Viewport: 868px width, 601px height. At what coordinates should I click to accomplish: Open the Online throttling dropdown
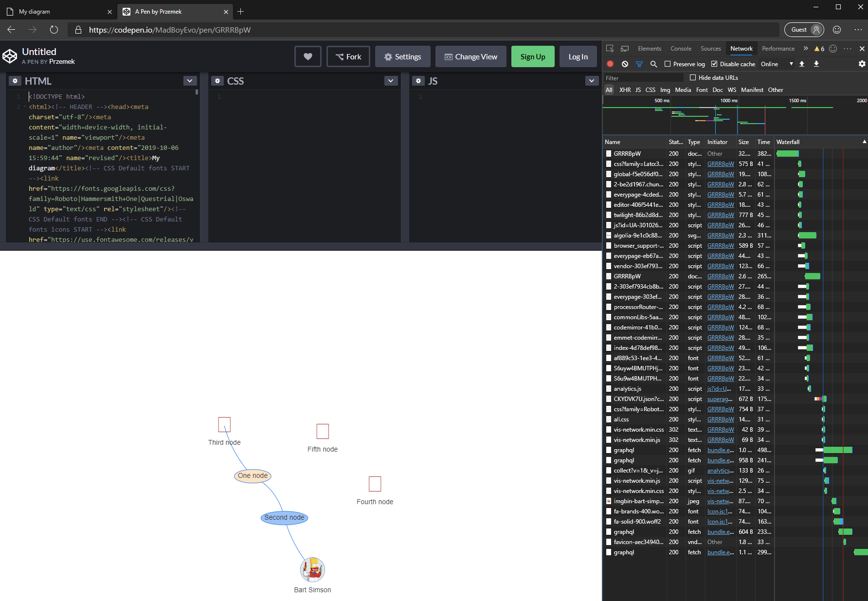[776, 64]
